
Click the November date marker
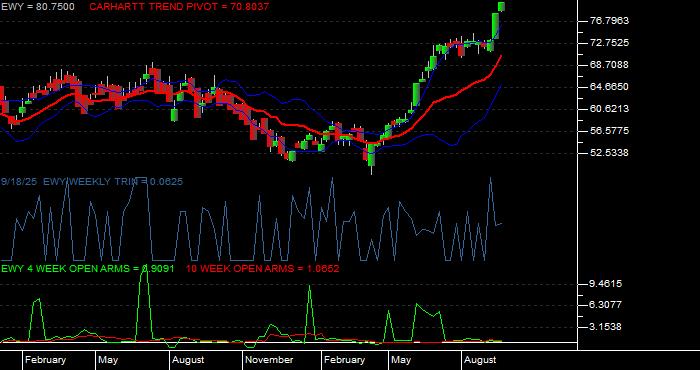[x=270, y=360]
